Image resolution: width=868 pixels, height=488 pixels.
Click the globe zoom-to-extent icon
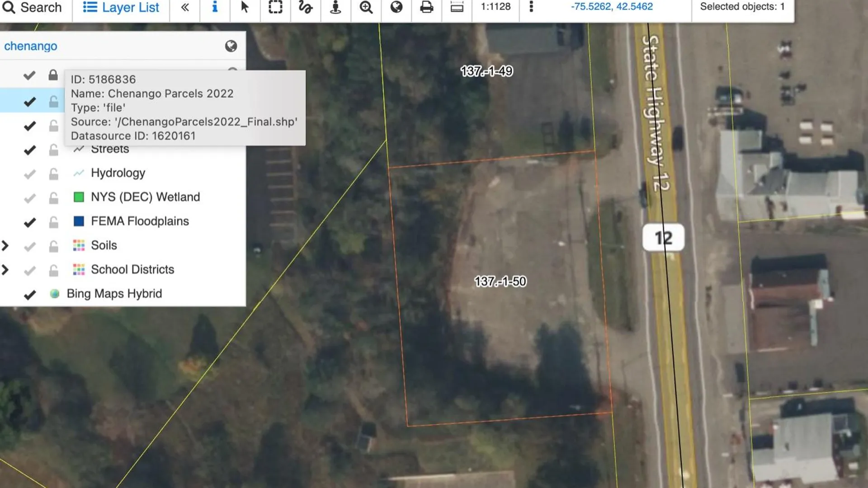396,7
